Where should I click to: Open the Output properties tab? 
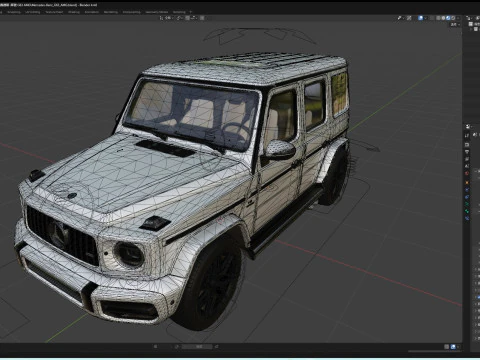[467, 152]
